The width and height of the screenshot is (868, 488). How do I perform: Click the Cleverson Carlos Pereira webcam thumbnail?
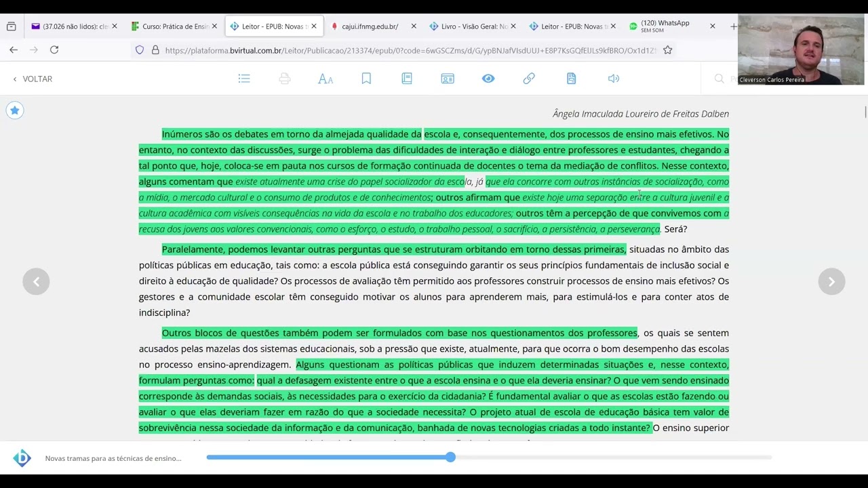click(x=800, y=49)
